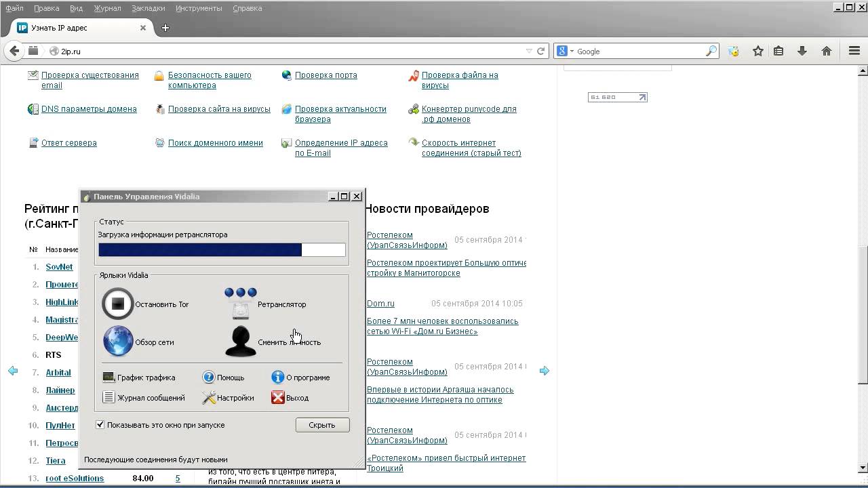Open Определение IP адреса по E-mail link
The width and height of the screenshot is (868, 488).
click(341, 148)
